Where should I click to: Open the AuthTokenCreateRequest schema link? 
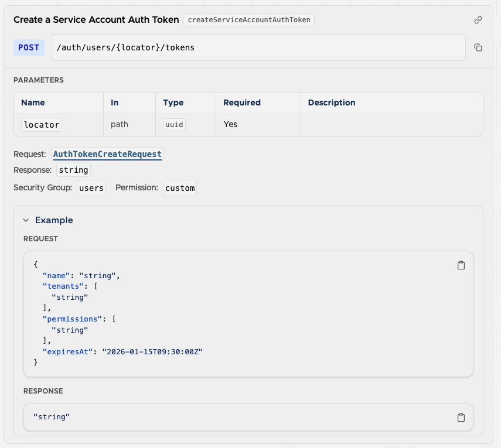pos(107,154)
